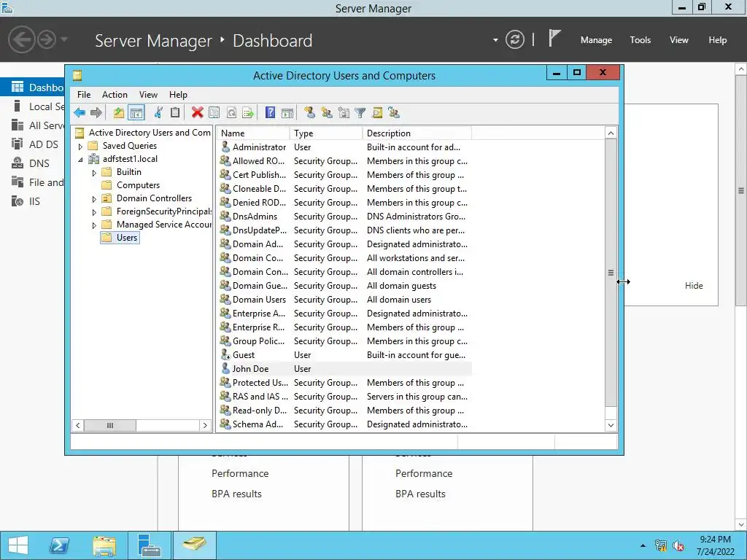Expand the Builtin container
Screen dimensions: 747x560
pos(94,173)
